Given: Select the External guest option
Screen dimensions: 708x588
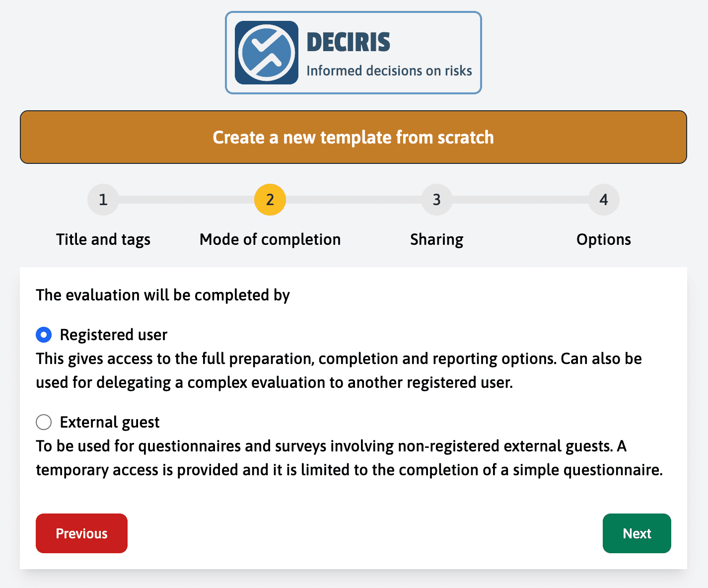Looking at the screenshot, I should 44,422.
